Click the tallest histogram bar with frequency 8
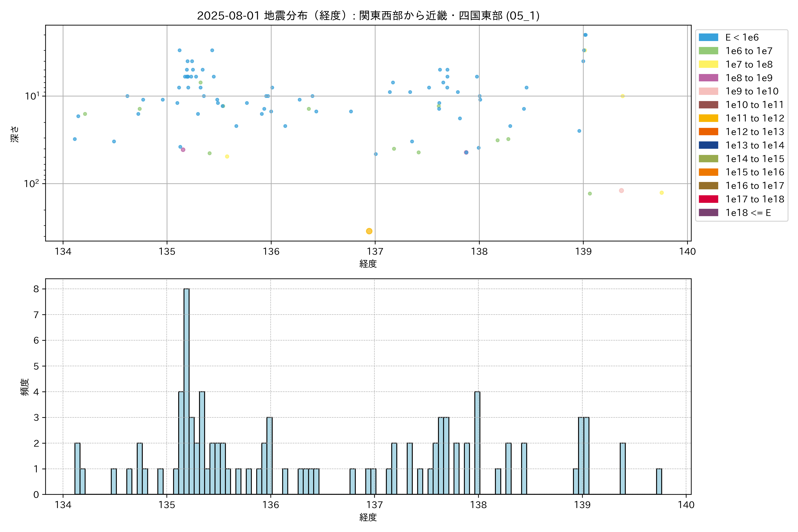Screen dimensions: 798x532 (187, 391)
